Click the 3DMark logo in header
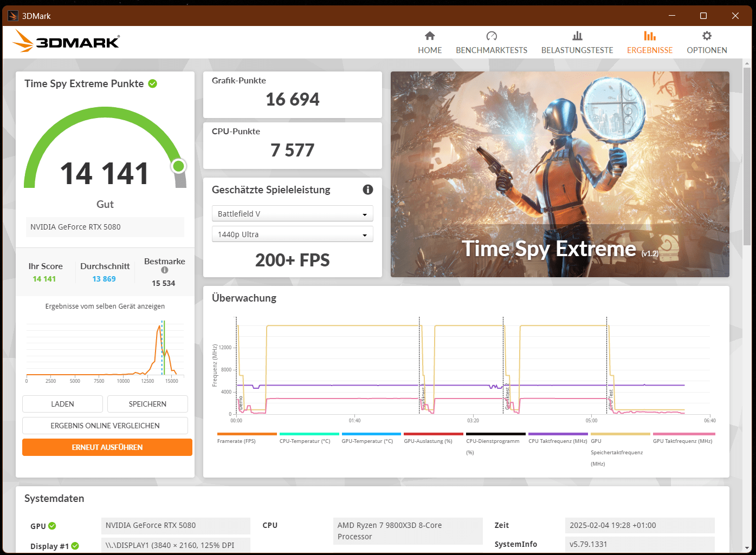 click(66, 41)
